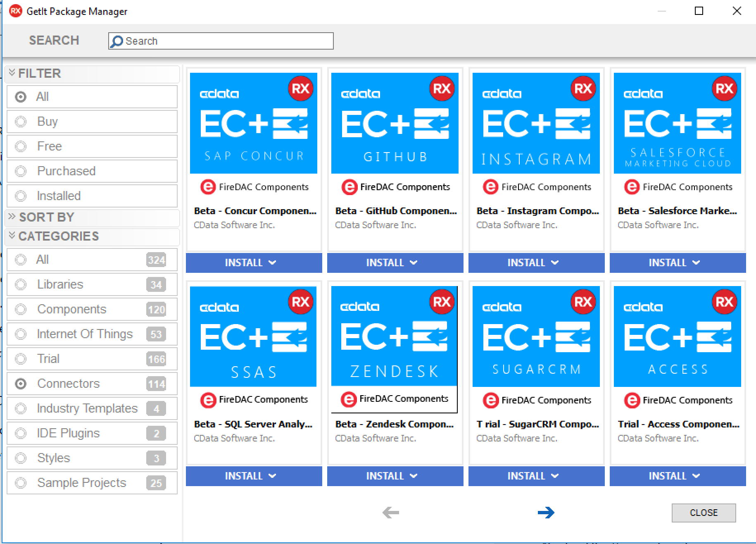Select the Buy filter option
The image size is (756, 544).
pyautogui.click(x=92, y=122)
